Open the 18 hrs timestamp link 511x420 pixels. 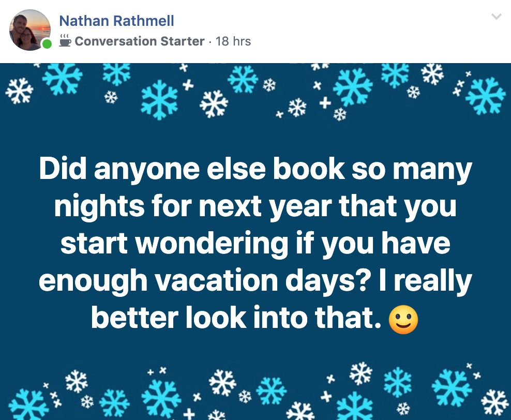coord(233,41)
